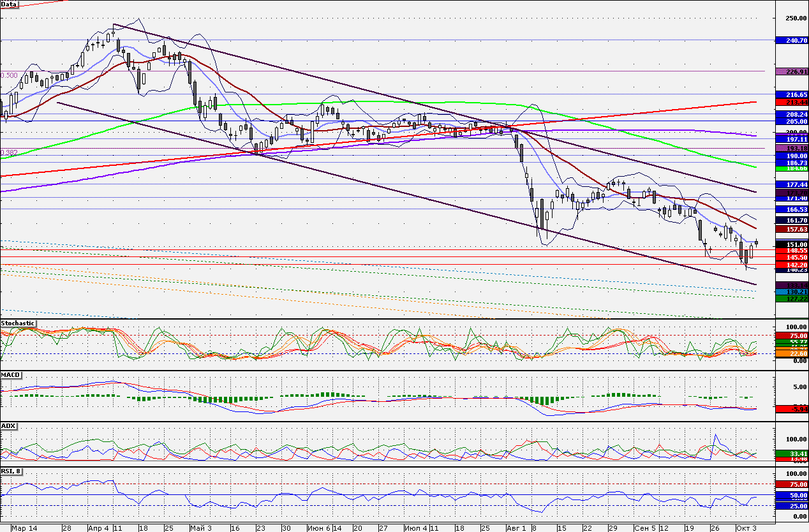This screenshot has width=809, height=532.
Task: Select the Stochastic indicator panel label
Action: click(x=17, y=323)
